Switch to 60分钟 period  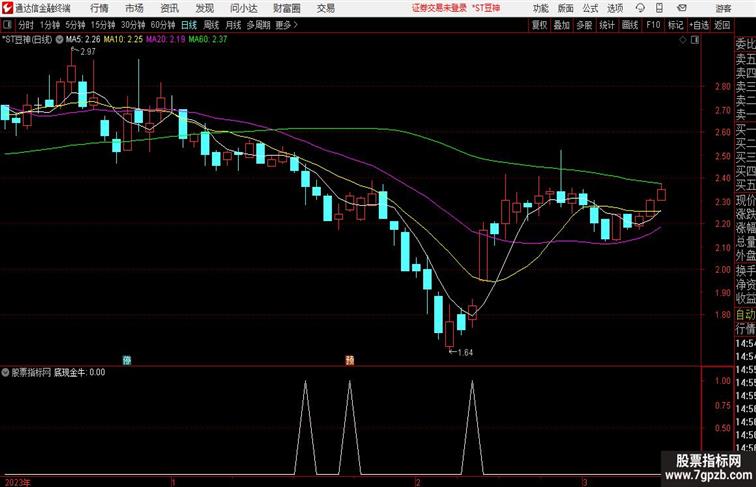[x=163, y=25]
